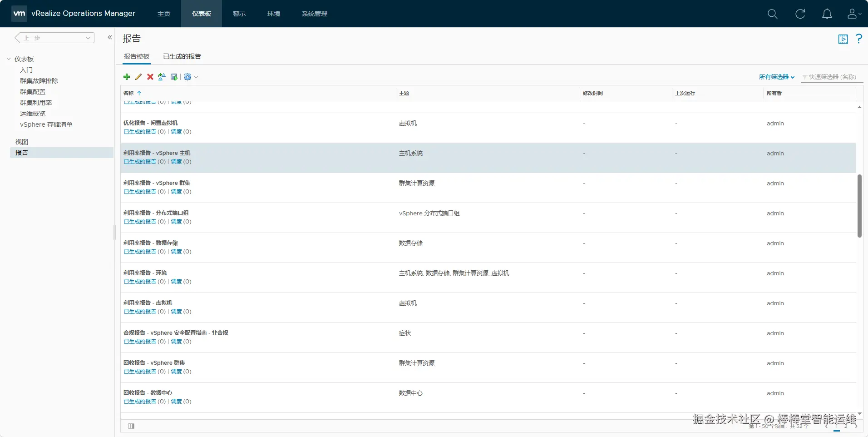868x437 pixels.
Task: Click the 症状 subject cell
Action: [405, 333]
